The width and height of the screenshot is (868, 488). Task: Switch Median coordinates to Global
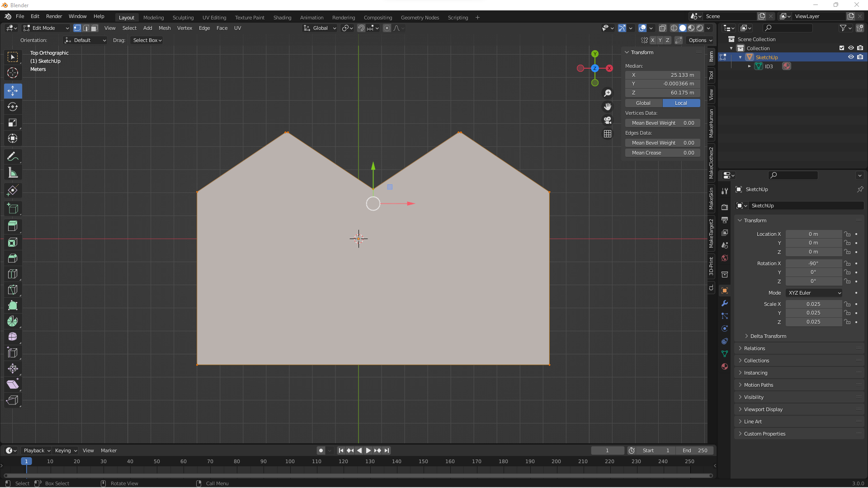click(x=643, y=103)
